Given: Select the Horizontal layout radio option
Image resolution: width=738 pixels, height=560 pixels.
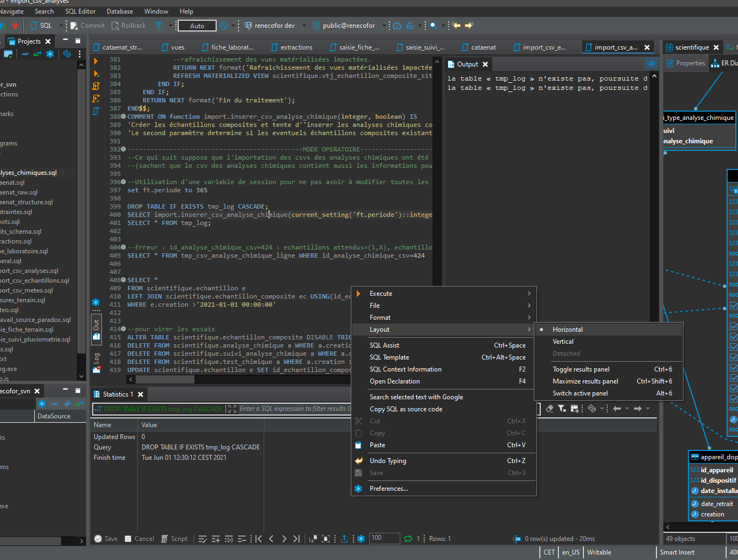Looking at the screenshot, I should 567,330.
